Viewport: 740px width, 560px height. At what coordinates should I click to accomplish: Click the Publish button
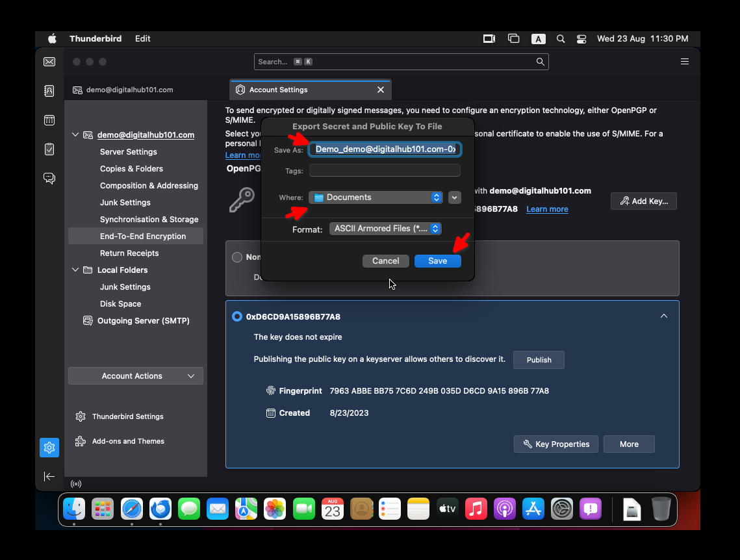tap(539, 360)
